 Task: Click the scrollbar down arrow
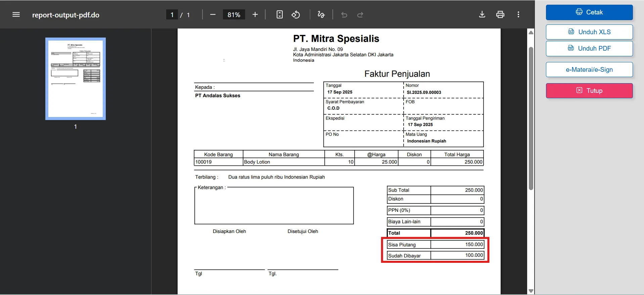531,291
